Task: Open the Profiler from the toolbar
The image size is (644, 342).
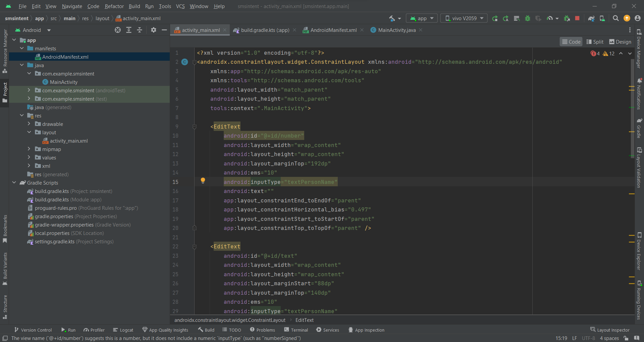Action: coord(550,18)
